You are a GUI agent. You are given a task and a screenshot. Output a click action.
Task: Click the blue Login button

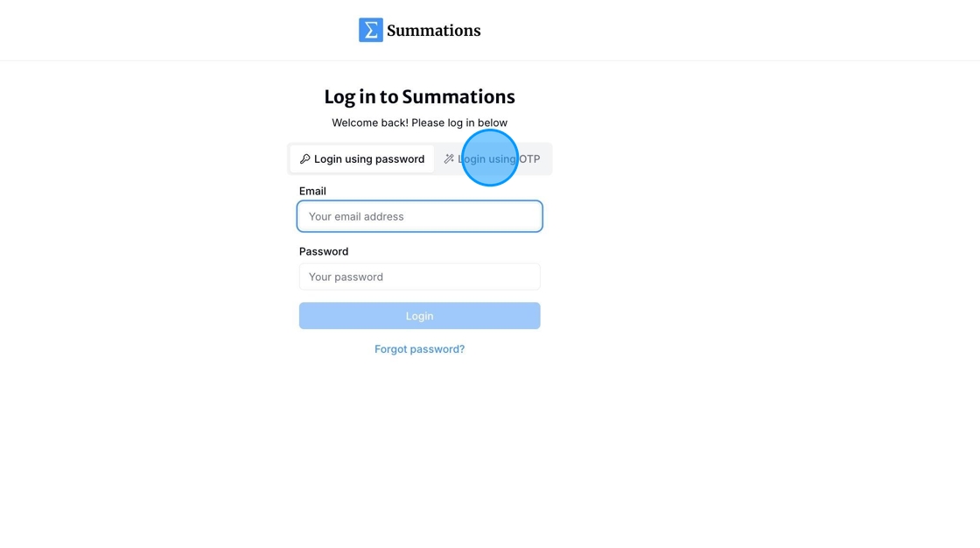[x=419, y=316]
